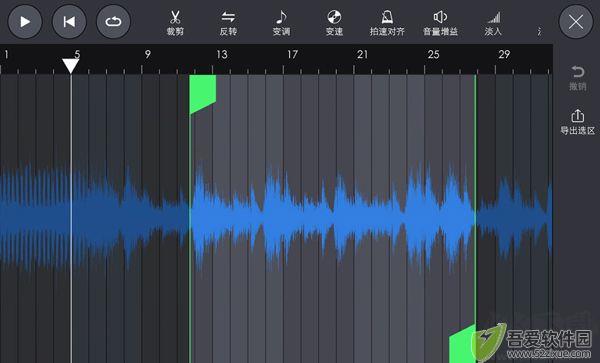The height and width of the screenshot is (363, 600).
Task: Click the green selection end handle at bottom
Action: point(463,344)
